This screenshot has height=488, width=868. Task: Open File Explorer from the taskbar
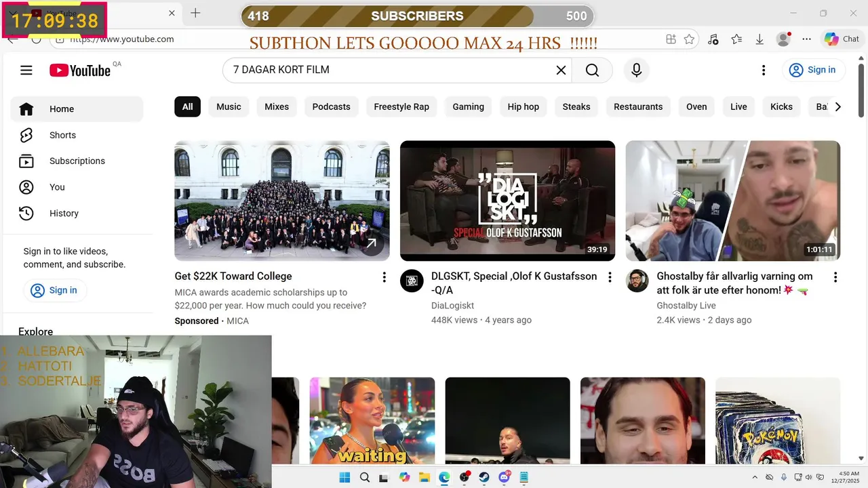click(425, 477)
